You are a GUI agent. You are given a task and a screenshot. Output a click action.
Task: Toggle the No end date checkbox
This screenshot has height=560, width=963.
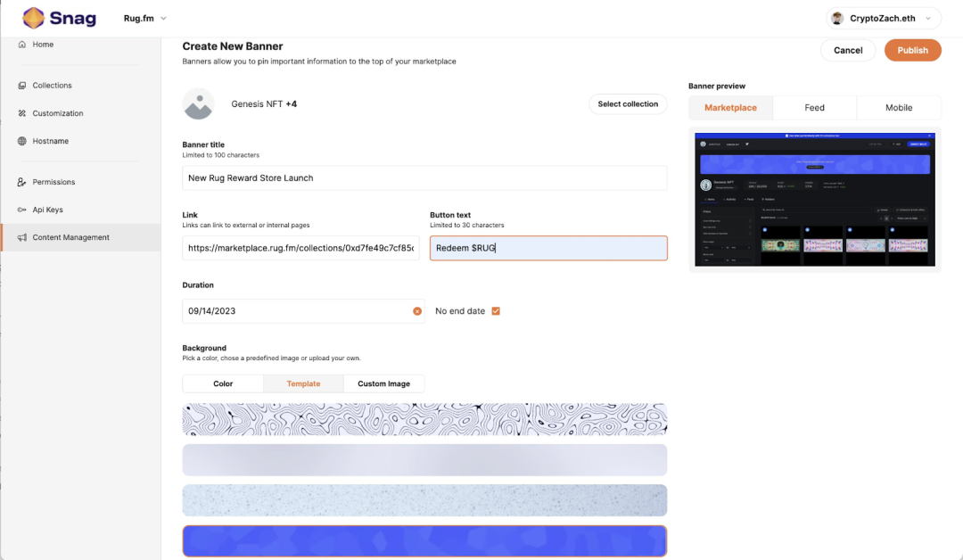pyautogui.click(x=496, y=311)
